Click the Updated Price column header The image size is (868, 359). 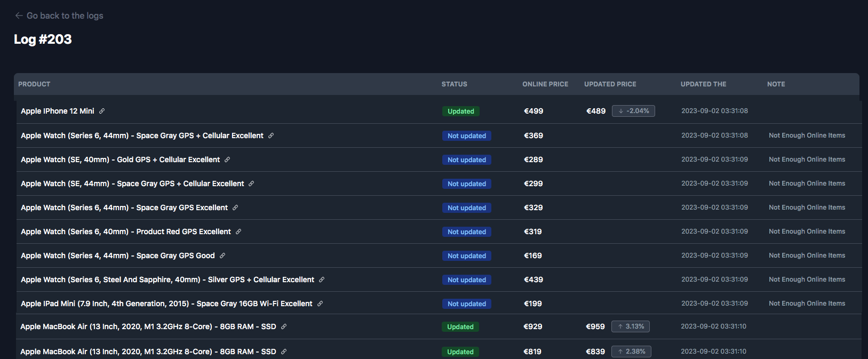click(x=610, y=84)
